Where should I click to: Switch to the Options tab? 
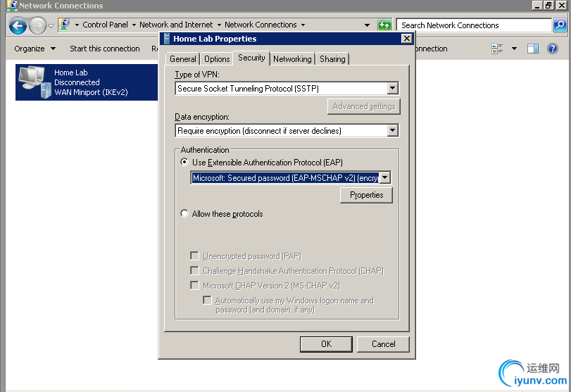pyautogui.click(x=217, y=59)
